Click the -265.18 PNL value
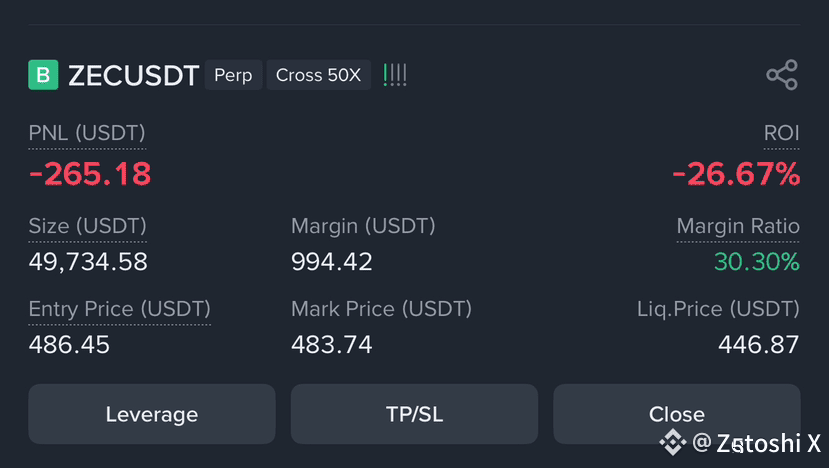829x468 pixels. 90,174
